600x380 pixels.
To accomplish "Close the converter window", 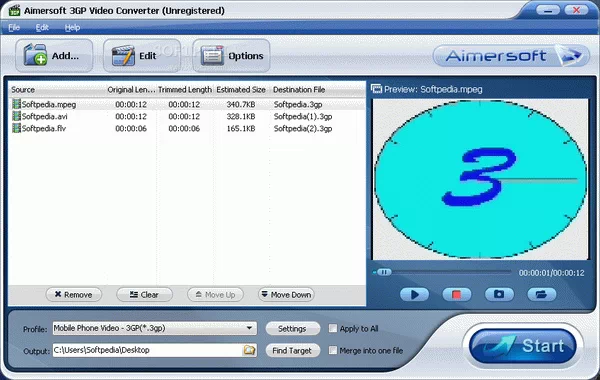I will 576,10.
